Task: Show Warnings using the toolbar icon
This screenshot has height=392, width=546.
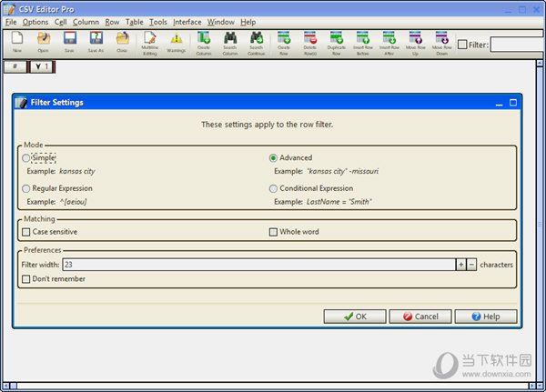Action: 177,42
